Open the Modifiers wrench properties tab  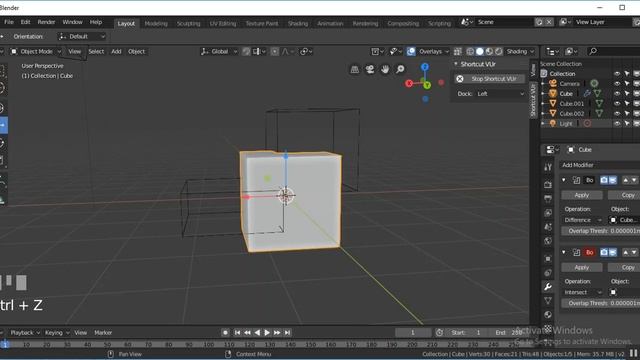click(548, 287)
